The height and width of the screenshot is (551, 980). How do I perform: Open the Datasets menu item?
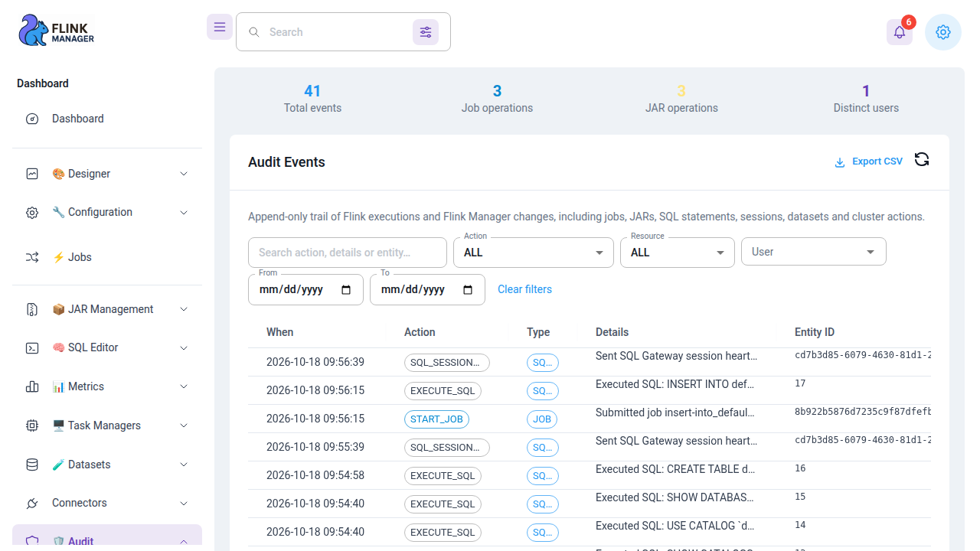[107, 465]
